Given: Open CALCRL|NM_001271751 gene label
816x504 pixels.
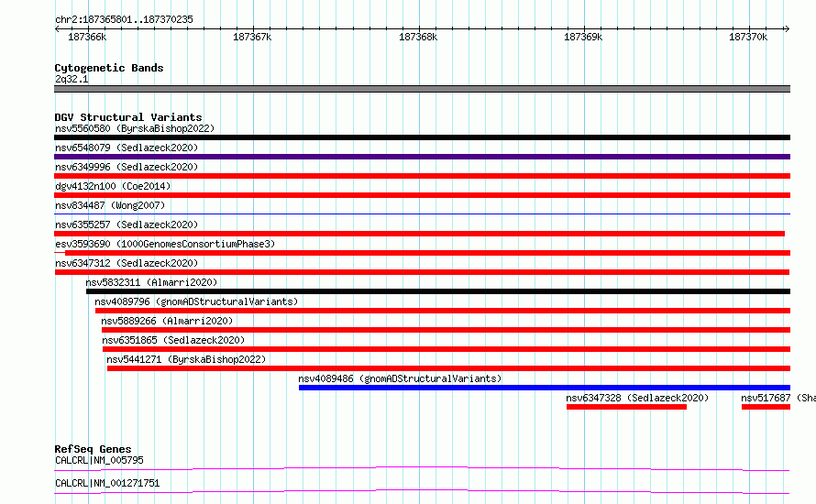Looking at the screenshot, I should (107, 483).
